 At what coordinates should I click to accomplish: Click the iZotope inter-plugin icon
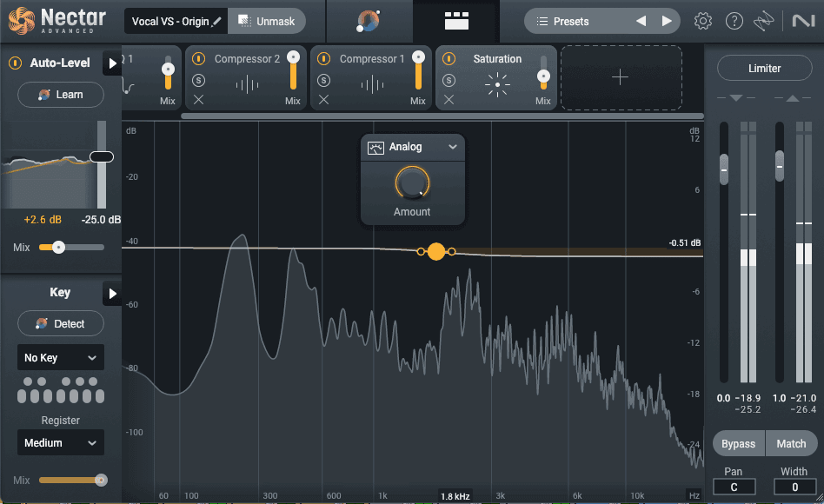coord(763,21)
